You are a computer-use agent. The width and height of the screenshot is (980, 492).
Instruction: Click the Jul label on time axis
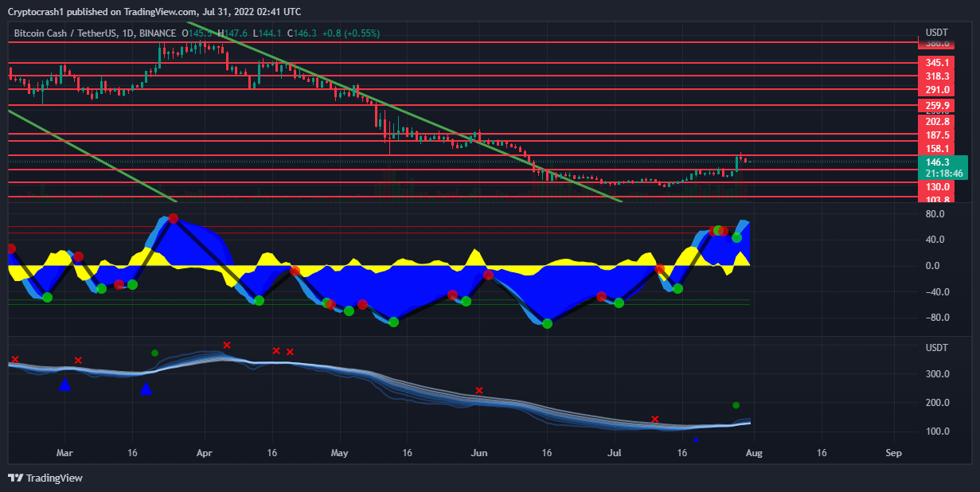[615, 453]
